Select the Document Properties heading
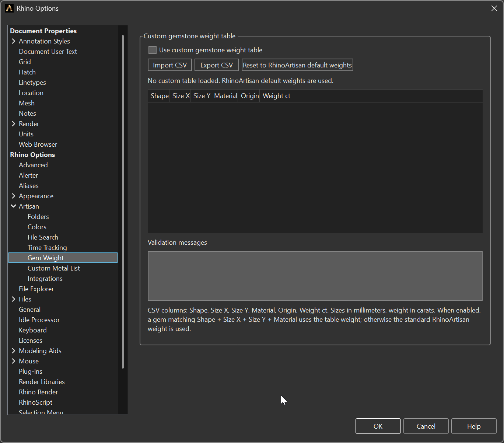 click(x=43, y=31)
